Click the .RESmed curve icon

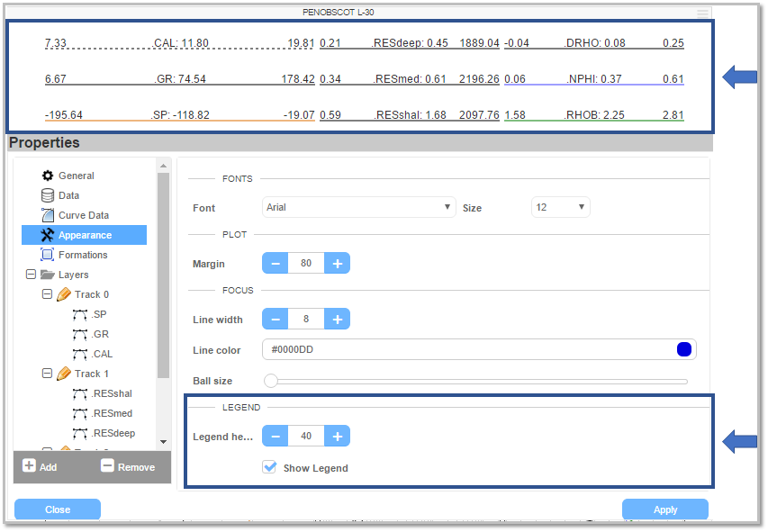click(x=80, y=414)
